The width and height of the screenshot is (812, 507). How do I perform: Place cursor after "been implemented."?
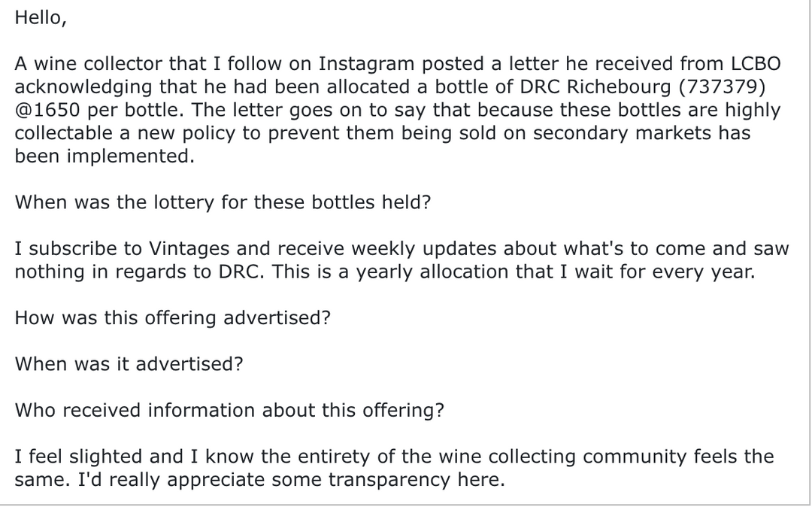tap(195, 156)
